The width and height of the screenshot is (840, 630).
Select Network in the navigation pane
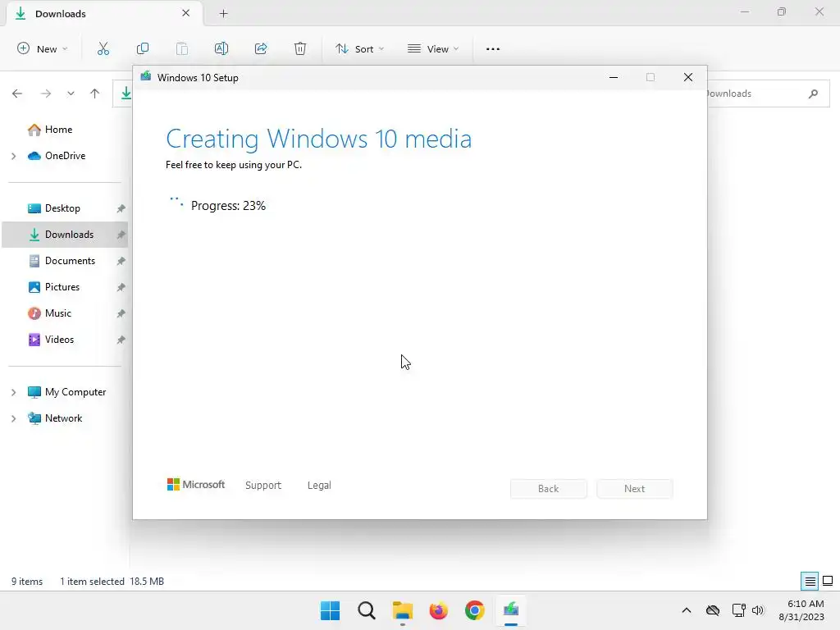pyautogui.click(x=63, y=418)
